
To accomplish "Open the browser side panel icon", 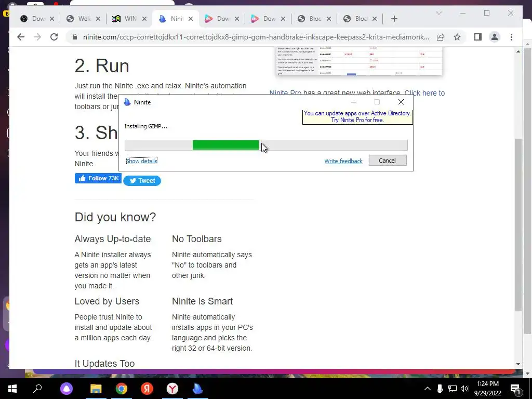I will (x=478, y=37).
